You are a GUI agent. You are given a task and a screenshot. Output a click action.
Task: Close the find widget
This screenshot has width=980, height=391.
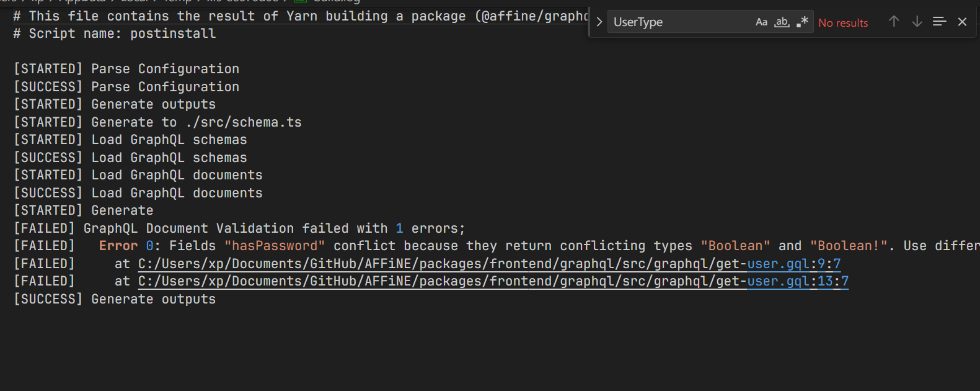[962, 22]
